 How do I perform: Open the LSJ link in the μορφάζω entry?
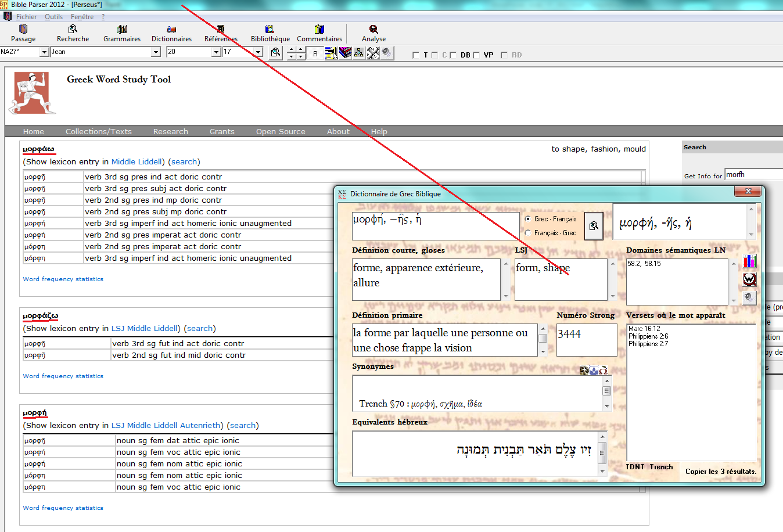click(118, 329)
